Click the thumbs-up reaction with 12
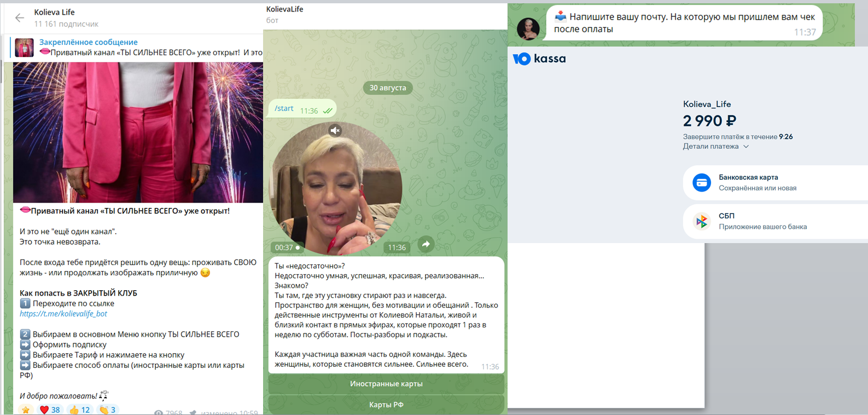The height and width of the screenshot is (415, 868). (x=80, y=410)
